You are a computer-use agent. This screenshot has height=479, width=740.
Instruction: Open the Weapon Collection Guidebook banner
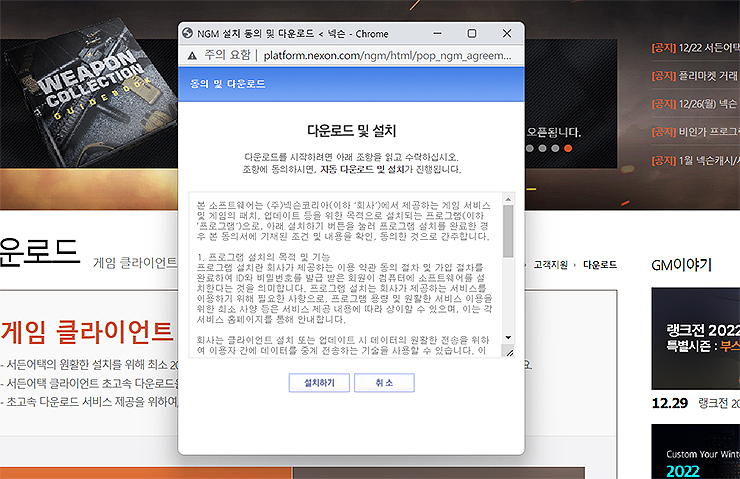pyautogui.click(x=89, y=94)
